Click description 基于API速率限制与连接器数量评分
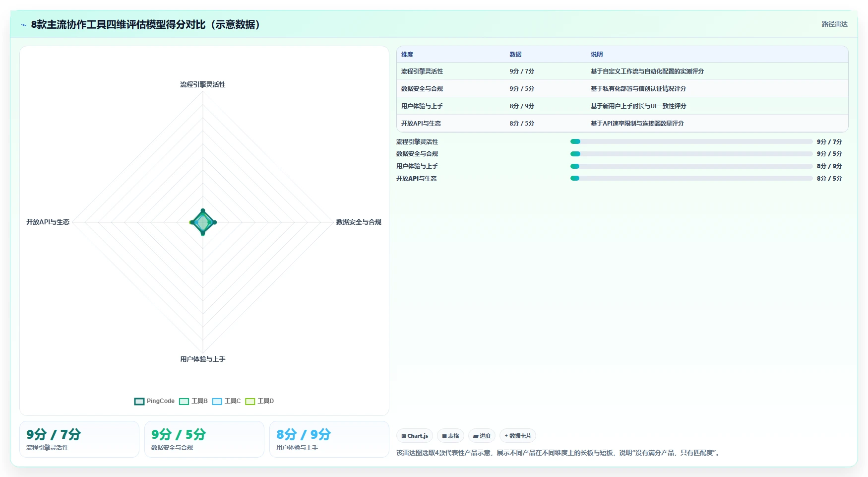 [637, 124]
